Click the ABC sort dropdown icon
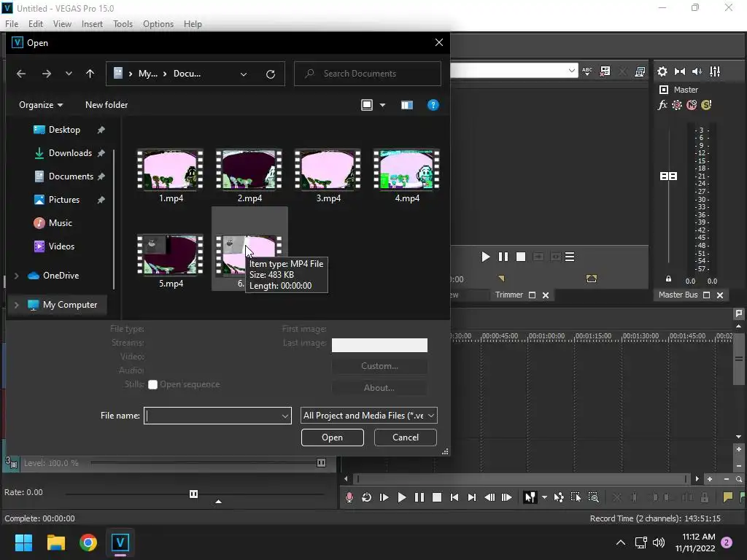Viewport: 747px width, 560px height. pyautogui.click(x=587, y=71)
